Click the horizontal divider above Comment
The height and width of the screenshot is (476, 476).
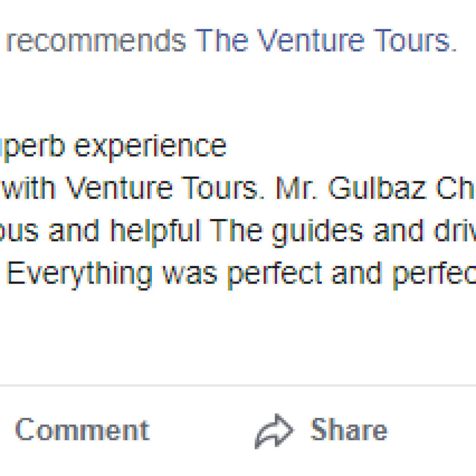238,385
